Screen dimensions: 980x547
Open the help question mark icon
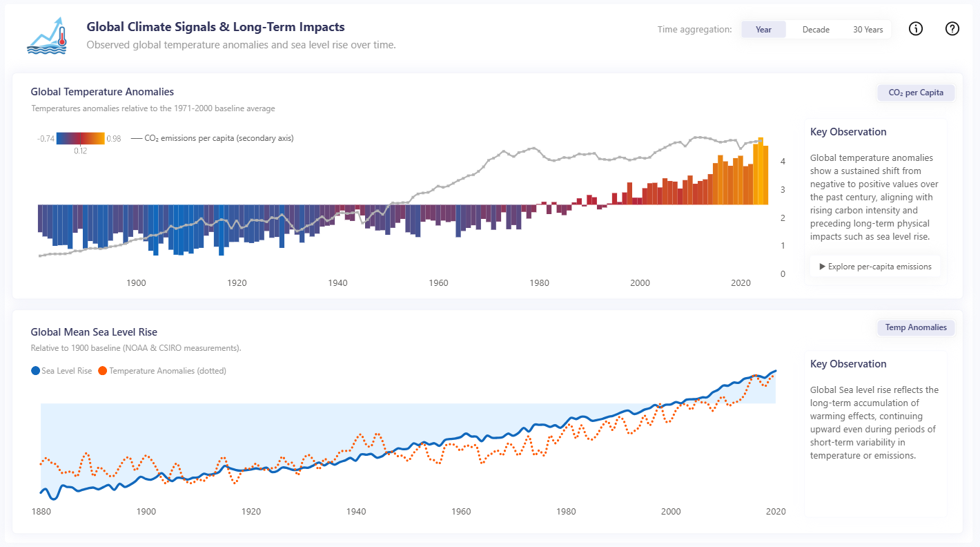pos(952,29)
